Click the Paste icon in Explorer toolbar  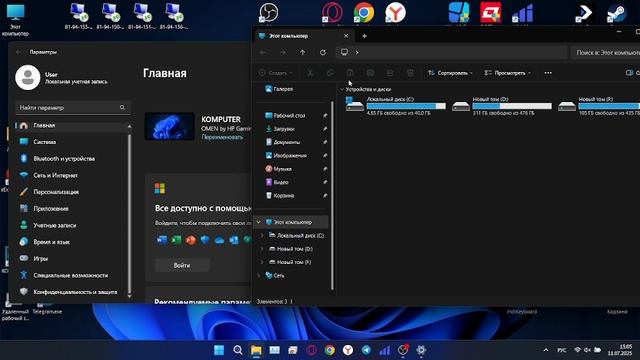[x=350, y=73]
